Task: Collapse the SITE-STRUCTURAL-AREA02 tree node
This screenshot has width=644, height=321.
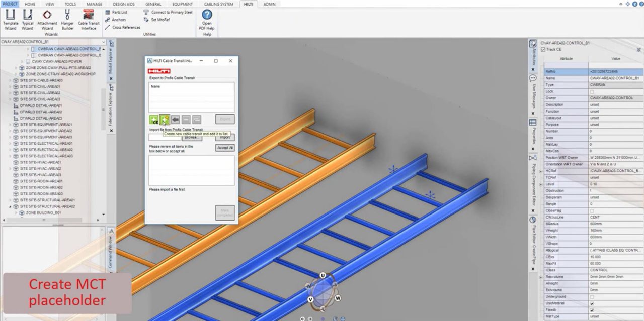Action: [x=11, y=206]
